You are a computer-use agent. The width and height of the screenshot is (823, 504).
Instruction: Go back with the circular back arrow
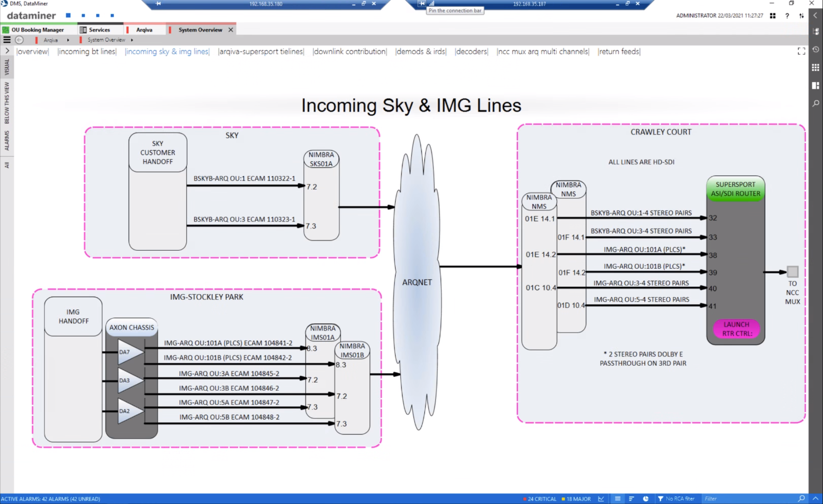tap(19, 40)
